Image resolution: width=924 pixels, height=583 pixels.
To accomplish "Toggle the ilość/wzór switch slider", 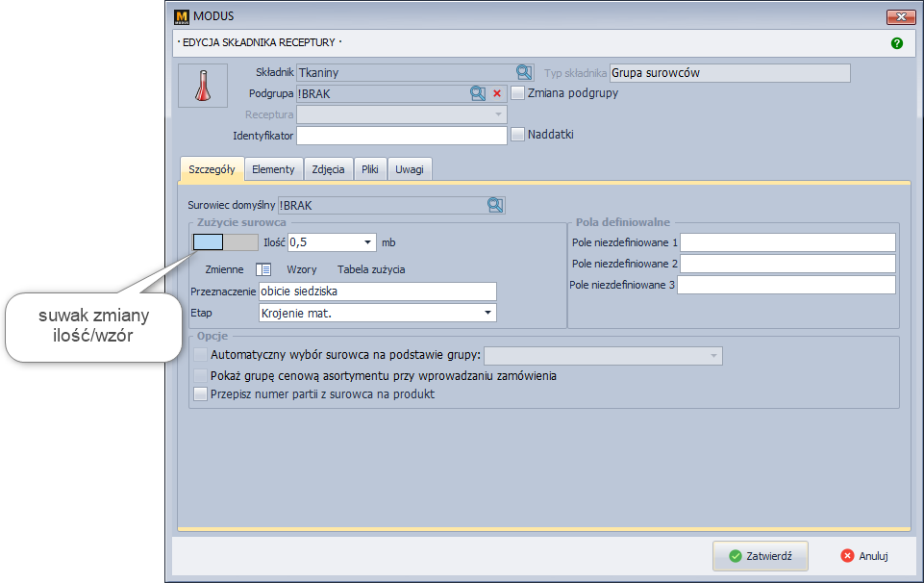I will 225,242.
